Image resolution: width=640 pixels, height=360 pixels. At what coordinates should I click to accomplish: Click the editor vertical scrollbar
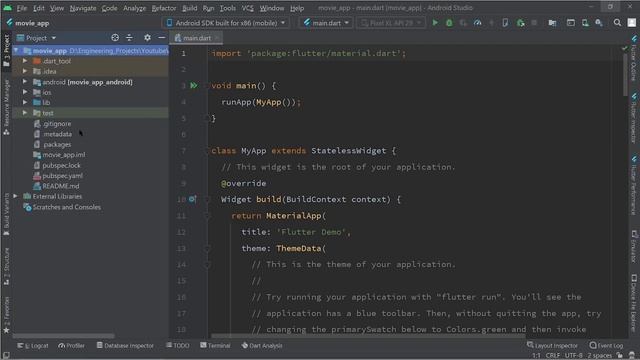(x=625, y=76)
